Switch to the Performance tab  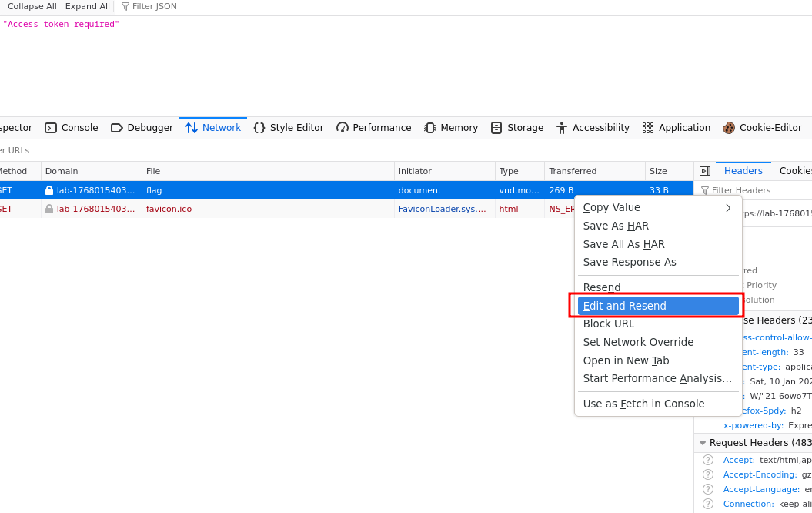click(x=374, y=127)
